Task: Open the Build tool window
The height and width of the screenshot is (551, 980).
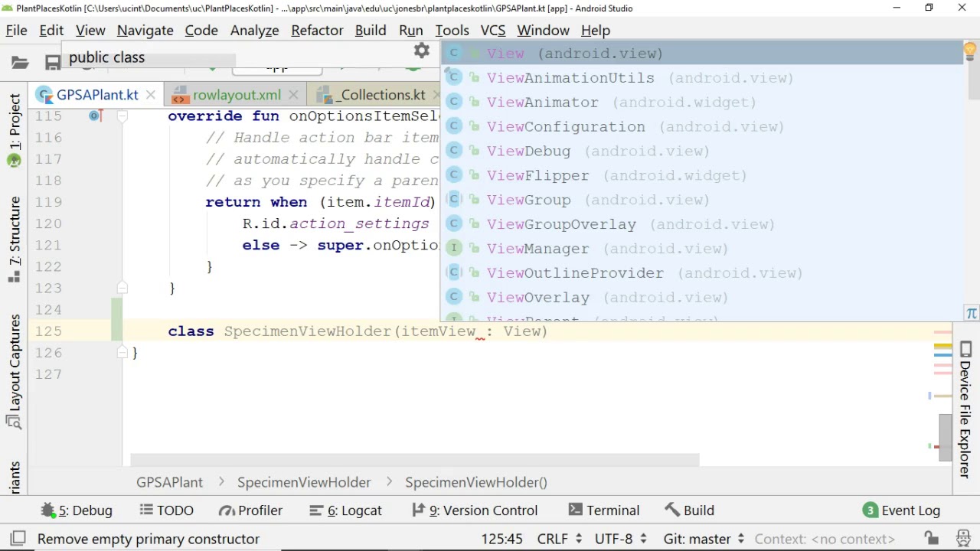Action: coord(690,510)
